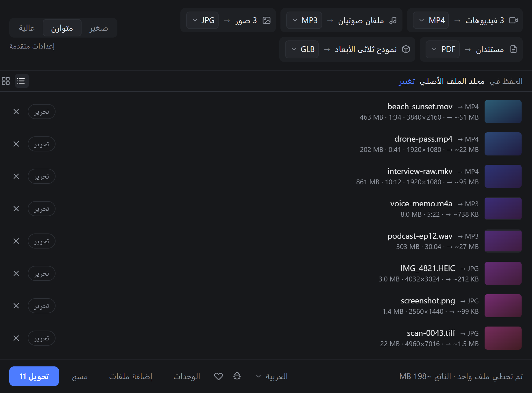Remove beach-sunset.mov with its X
This screenshot has height=393, width=532.
click(16, 112)
